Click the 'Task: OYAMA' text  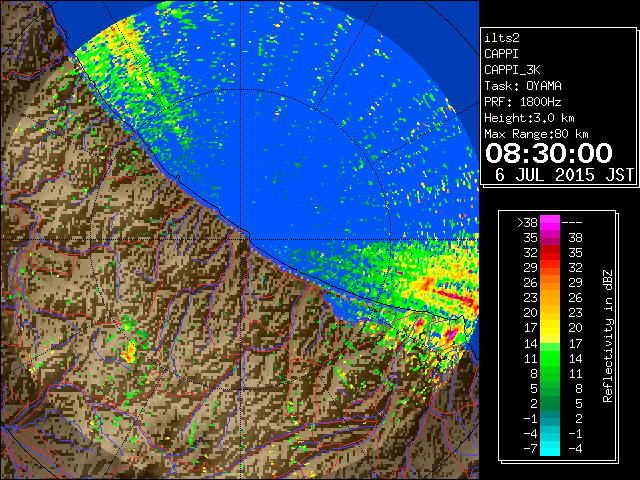click(x=523, y=86)
